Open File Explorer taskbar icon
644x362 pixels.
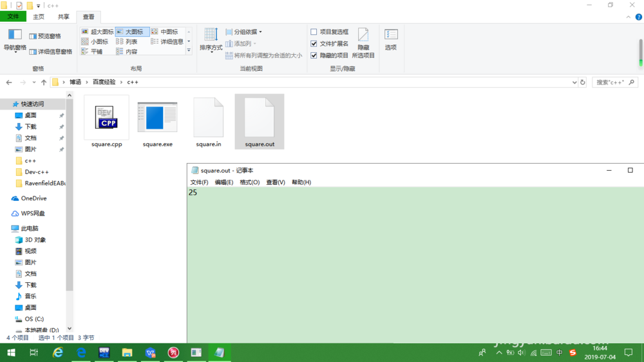pos(127,352)
